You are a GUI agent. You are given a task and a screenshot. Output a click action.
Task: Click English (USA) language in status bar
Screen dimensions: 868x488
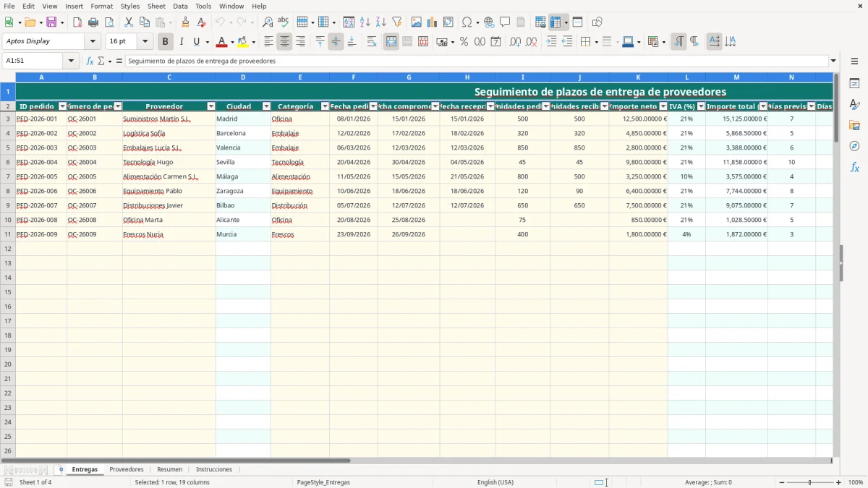pos(495,482)
